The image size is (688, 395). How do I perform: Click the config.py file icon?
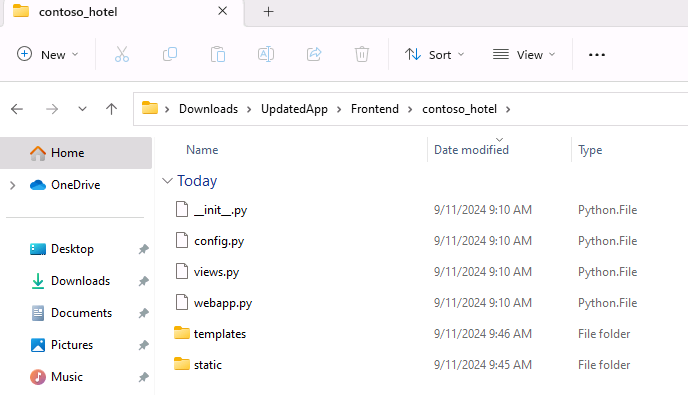pyautogui.click(x=182, y=241)
